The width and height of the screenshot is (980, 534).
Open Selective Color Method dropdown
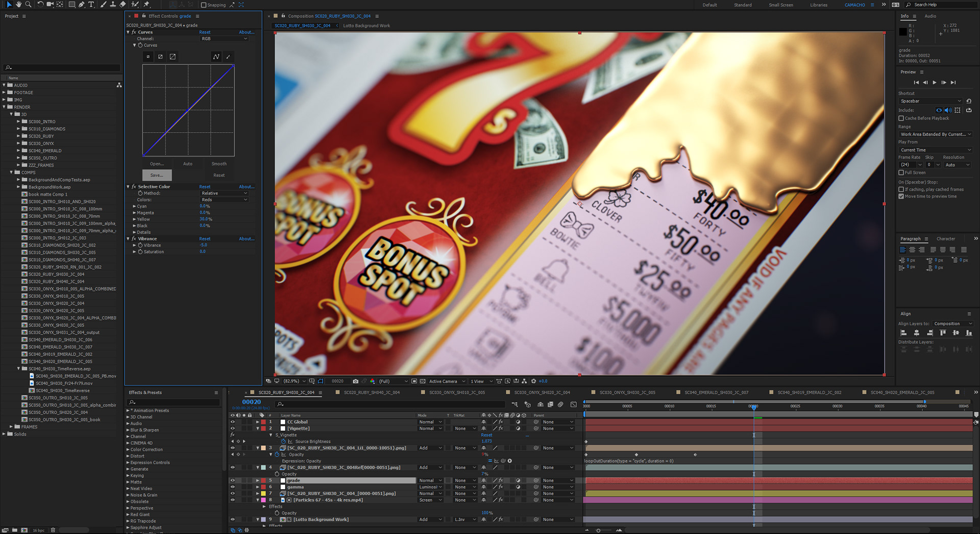(x=224, y=193)
